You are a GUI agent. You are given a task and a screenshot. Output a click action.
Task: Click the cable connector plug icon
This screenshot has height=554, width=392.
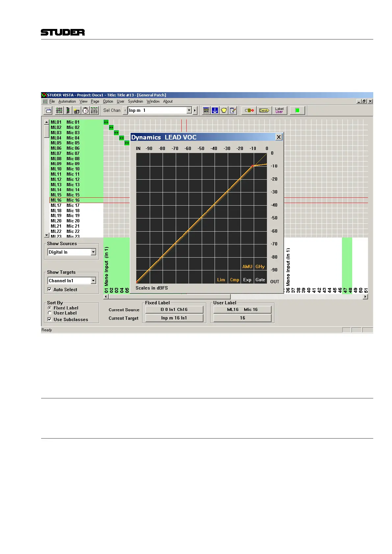[249, 111]
